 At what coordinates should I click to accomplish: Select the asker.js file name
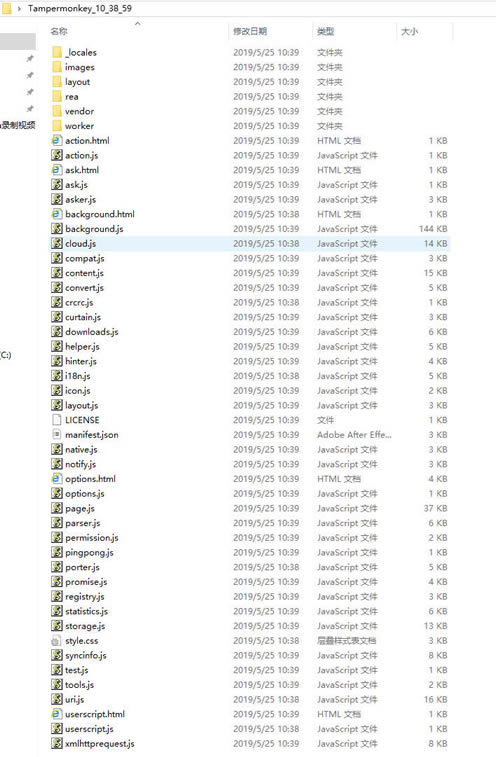(81, 199)
